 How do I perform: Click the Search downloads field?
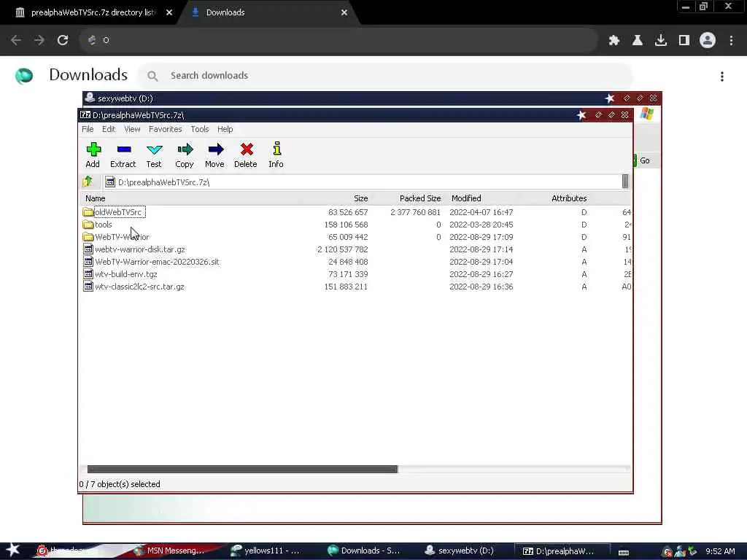pos(385,75)
